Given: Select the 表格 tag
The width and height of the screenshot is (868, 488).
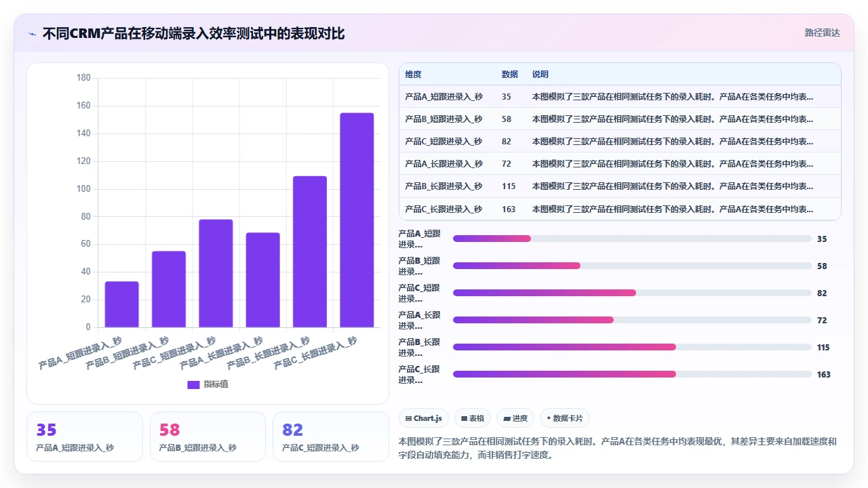Looking at the screenshot, I should (x=472, y=418).
